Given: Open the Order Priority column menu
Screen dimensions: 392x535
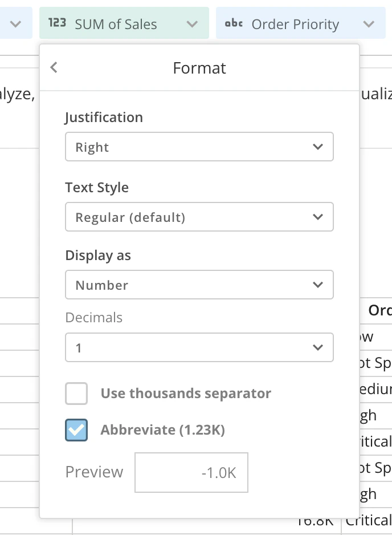Looking at the screenshot, I should coord(369,24).
